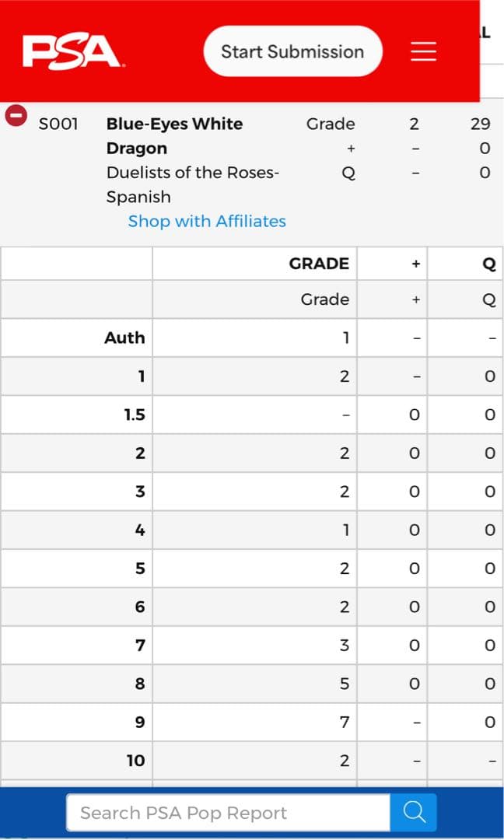Click the Duelists of the Roses-Spanish set name

(193, 184)
